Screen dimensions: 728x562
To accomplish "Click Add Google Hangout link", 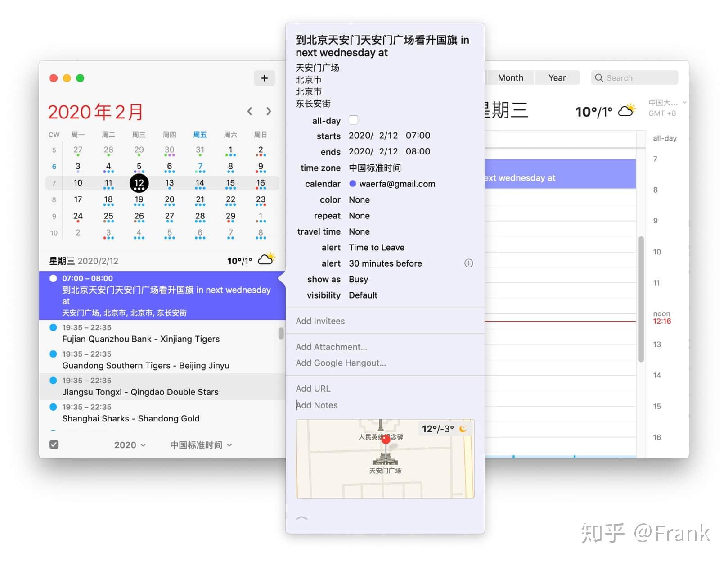I will (x=341, y=363).
